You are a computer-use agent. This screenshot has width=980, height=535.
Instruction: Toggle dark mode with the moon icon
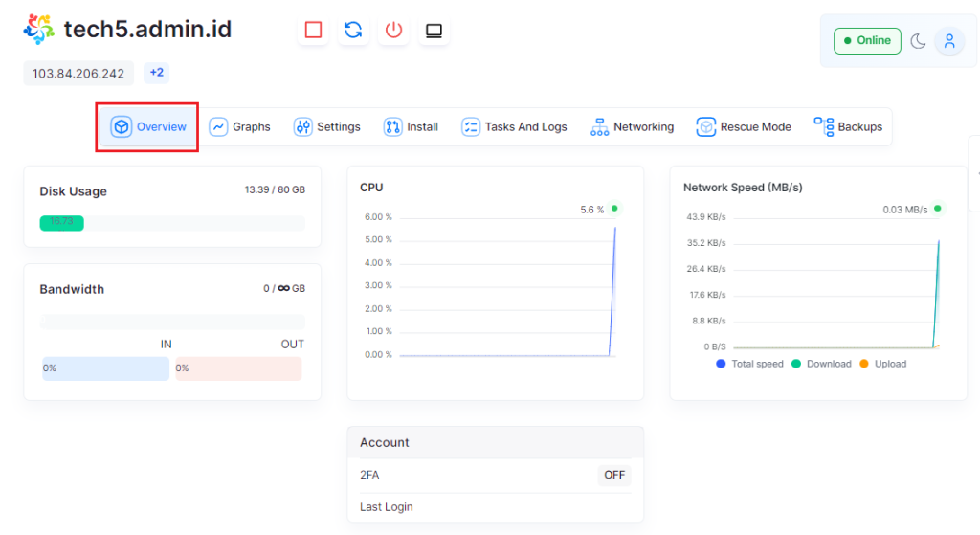[918, 41]
